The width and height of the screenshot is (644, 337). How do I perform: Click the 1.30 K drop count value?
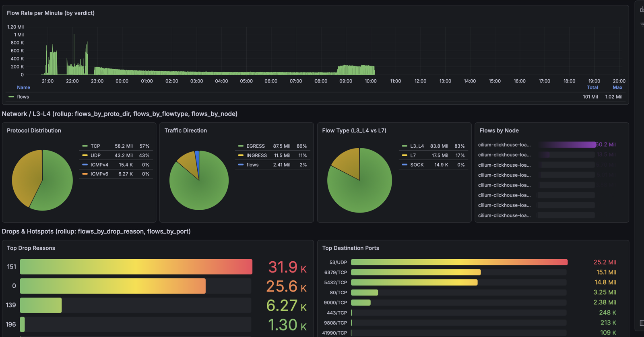tap(287, 325)
